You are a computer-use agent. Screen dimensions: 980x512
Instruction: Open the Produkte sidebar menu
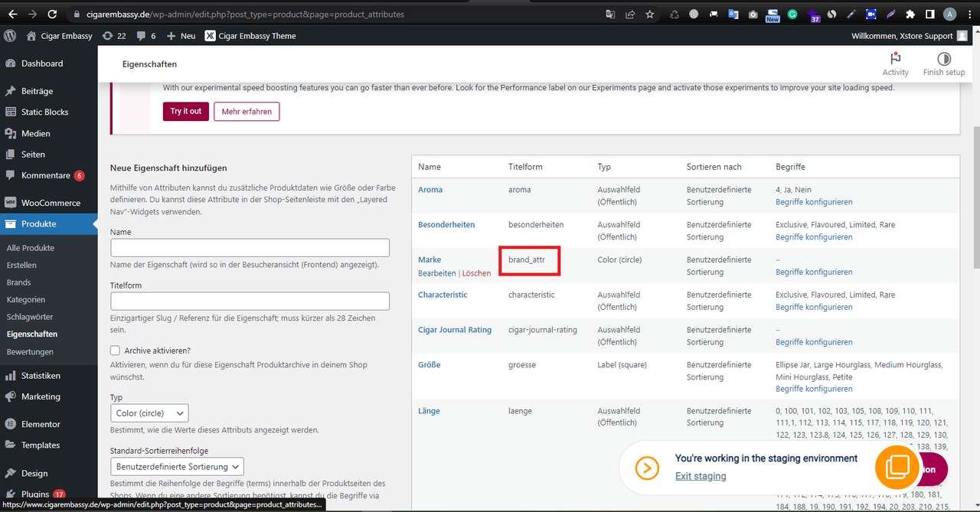[x=49, y=223]
